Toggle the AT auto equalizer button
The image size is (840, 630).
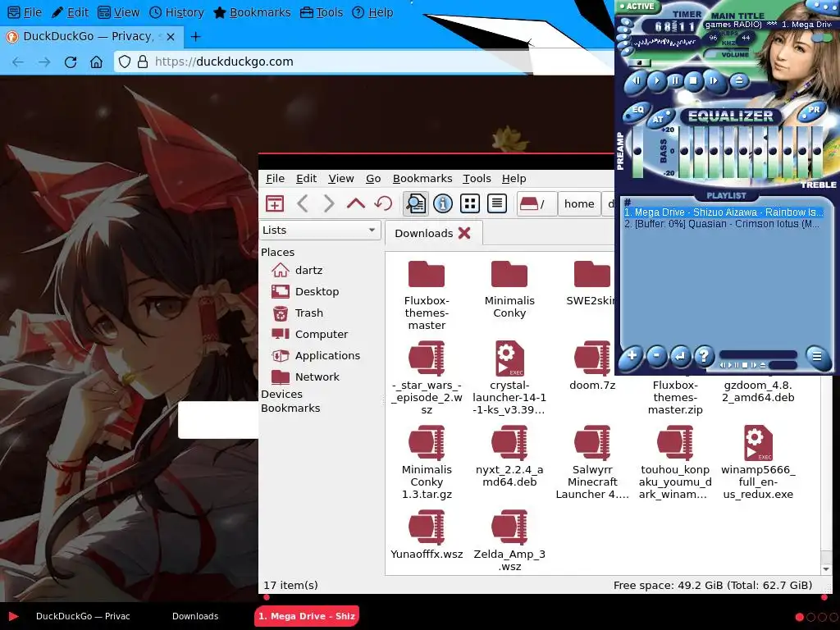pyautogui.click(x=658, y=119)
